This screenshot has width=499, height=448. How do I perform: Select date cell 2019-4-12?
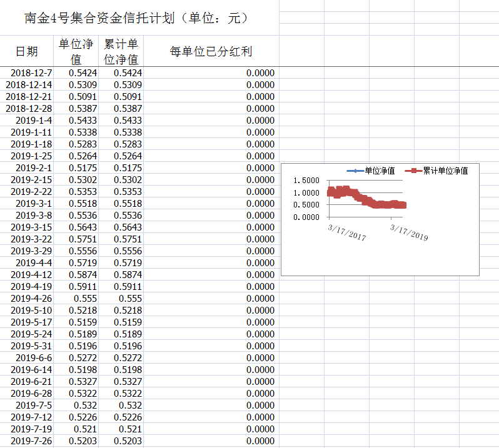(27, 275)
